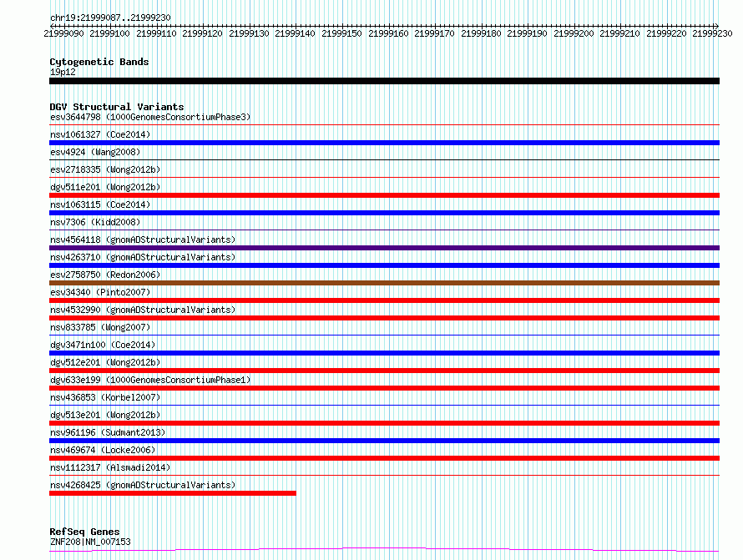
Task: Click variant label nsv4532990 (gnomADStructuralVariants)
Action: (x=143, y=310)
